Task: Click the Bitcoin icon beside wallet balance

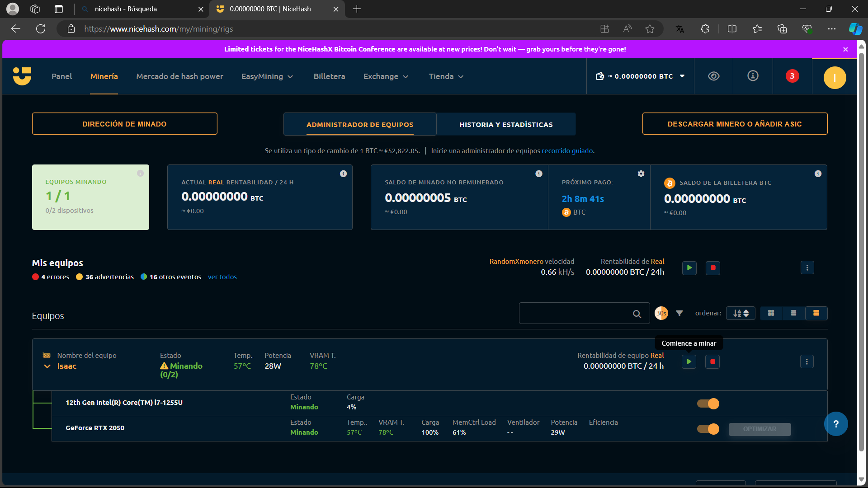Action: pyautogui.click(x=669, y=183)
